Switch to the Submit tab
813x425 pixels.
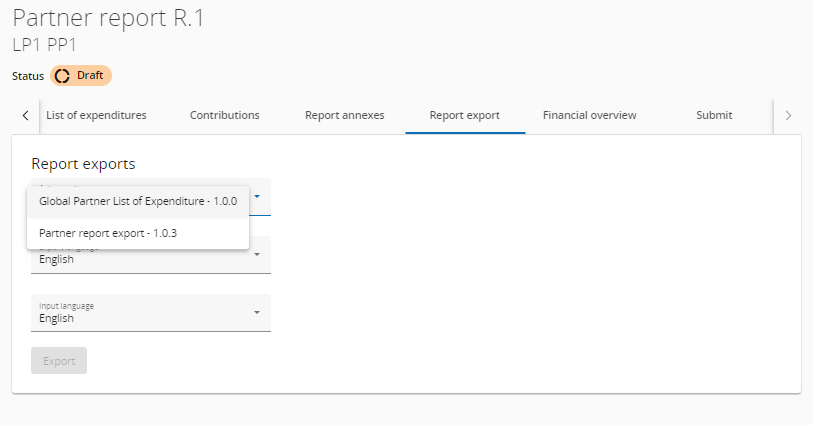click(x=714, y=115)
